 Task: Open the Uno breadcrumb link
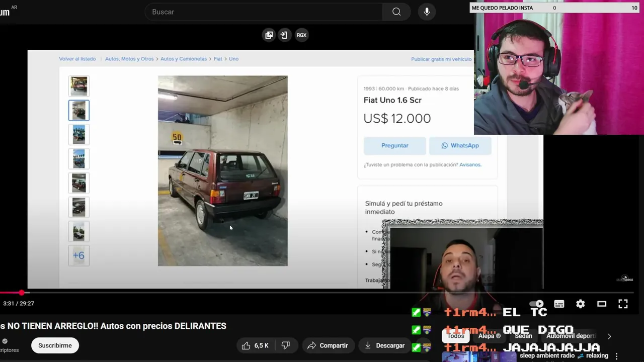pyautogui.click(x=233, y=59)
